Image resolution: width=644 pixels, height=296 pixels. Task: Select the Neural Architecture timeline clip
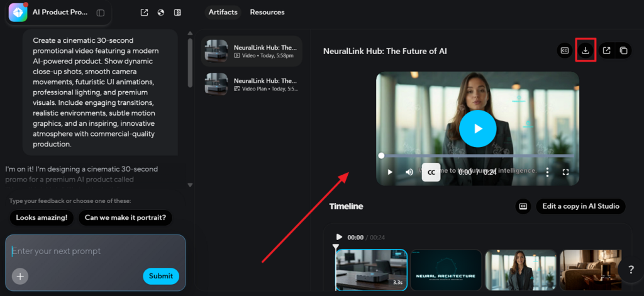(446, 270)
